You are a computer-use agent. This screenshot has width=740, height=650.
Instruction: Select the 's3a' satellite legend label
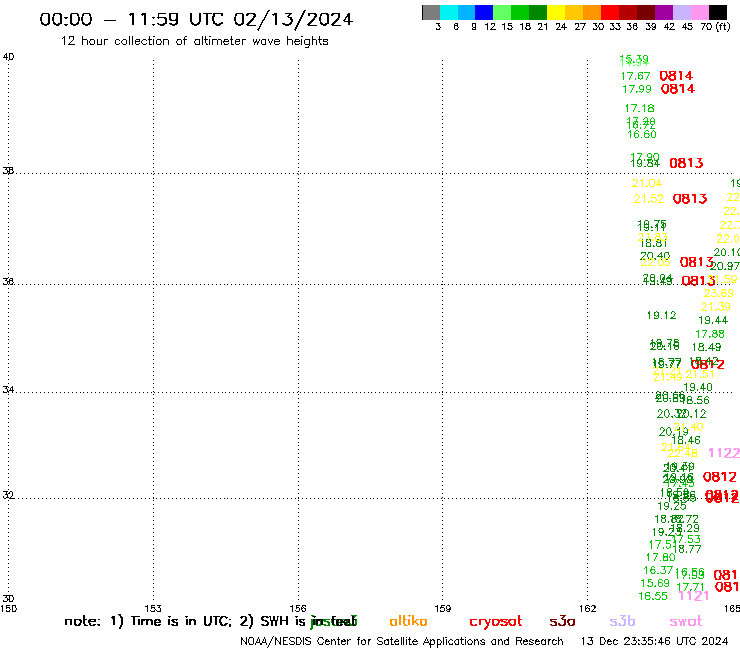(x=562, y=622)
